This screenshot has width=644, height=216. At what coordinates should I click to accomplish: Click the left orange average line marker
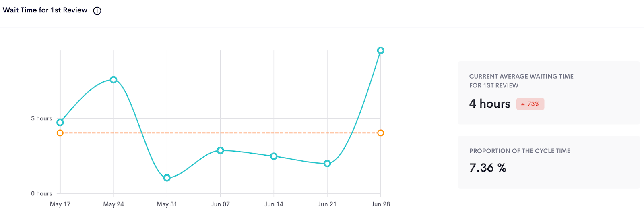[x=60, y=133]
